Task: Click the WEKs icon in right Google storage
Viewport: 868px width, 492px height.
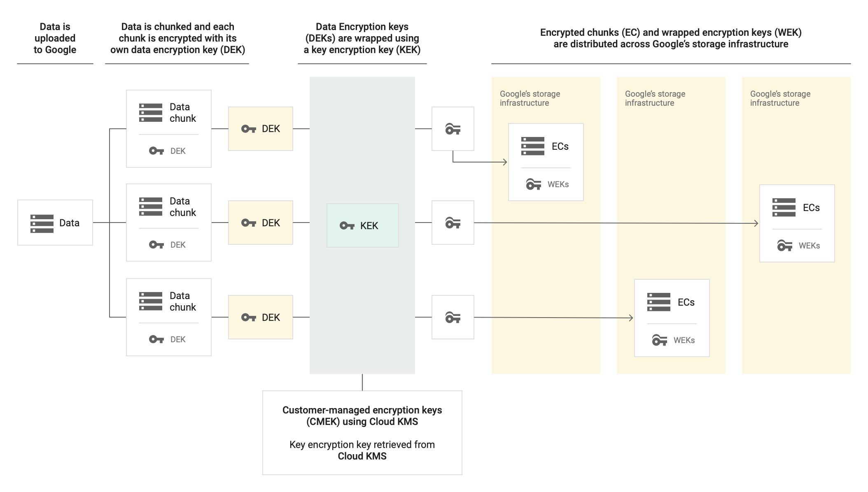Action: pyautogui.click(x=784, y=246)
